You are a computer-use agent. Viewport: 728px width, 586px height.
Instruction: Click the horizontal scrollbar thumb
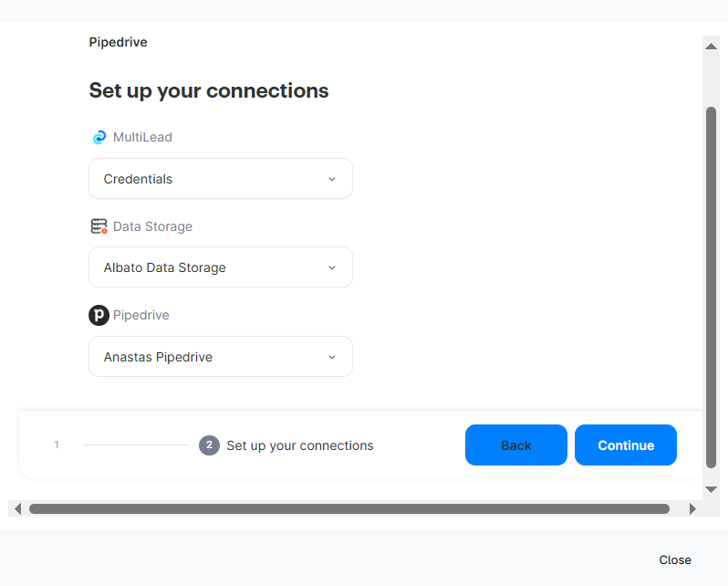point(349,508)
